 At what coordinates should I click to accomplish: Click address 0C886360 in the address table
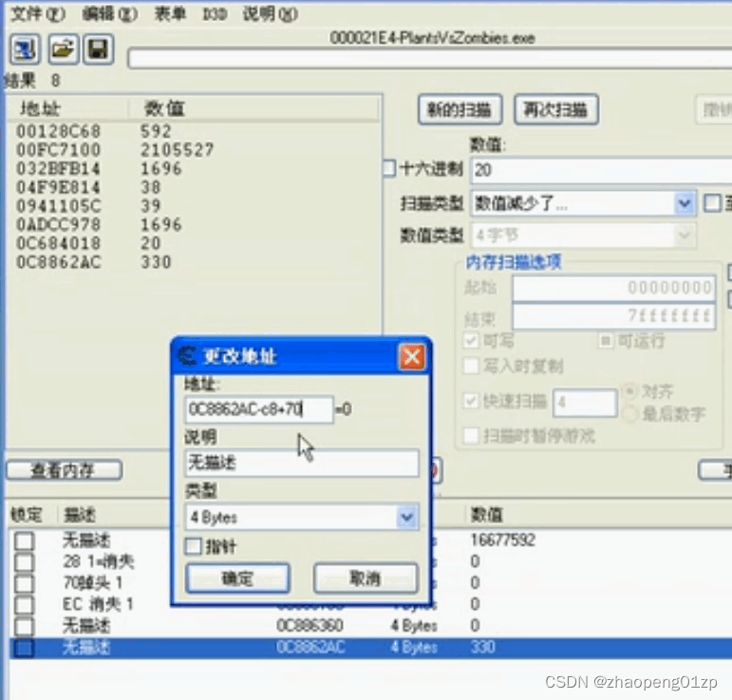[x=310, y=625]
